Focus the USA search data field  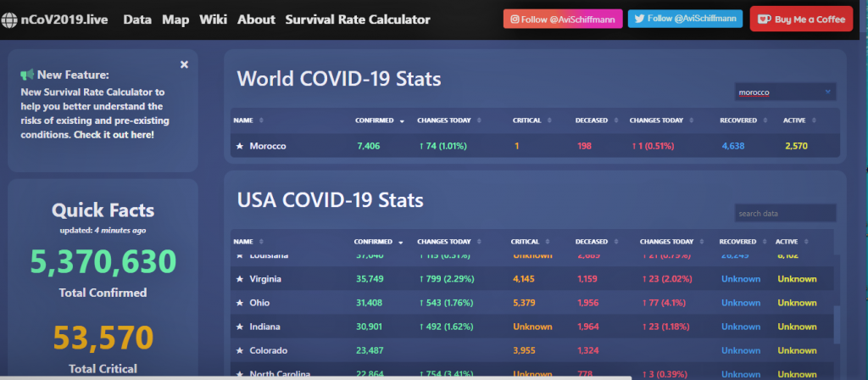click(x=784, y=214)
